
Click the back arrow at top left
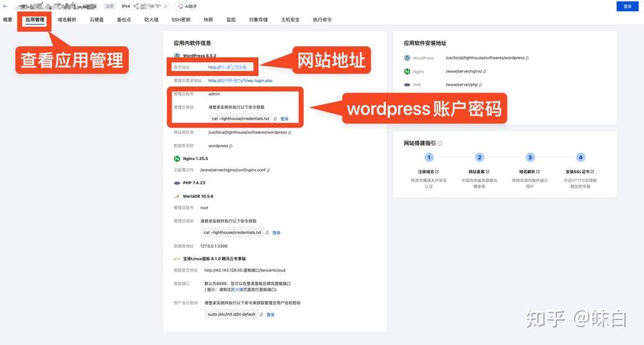[x=5, y=6]
